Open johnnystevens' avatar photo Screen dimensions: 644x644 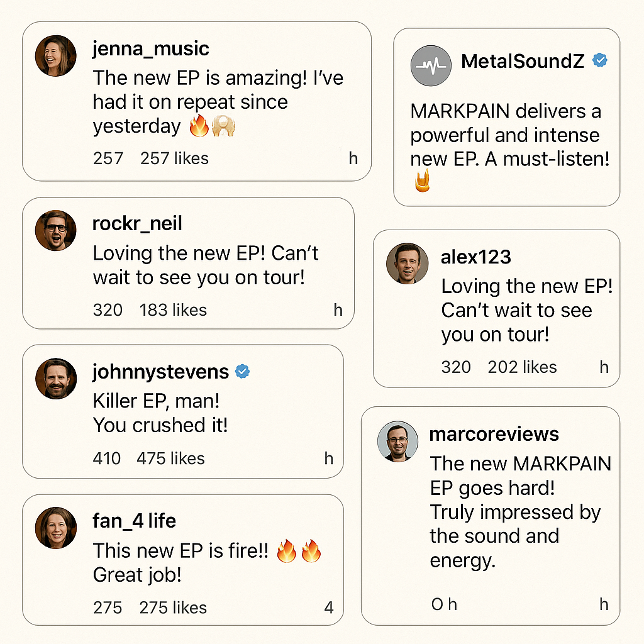click(56, 379)
